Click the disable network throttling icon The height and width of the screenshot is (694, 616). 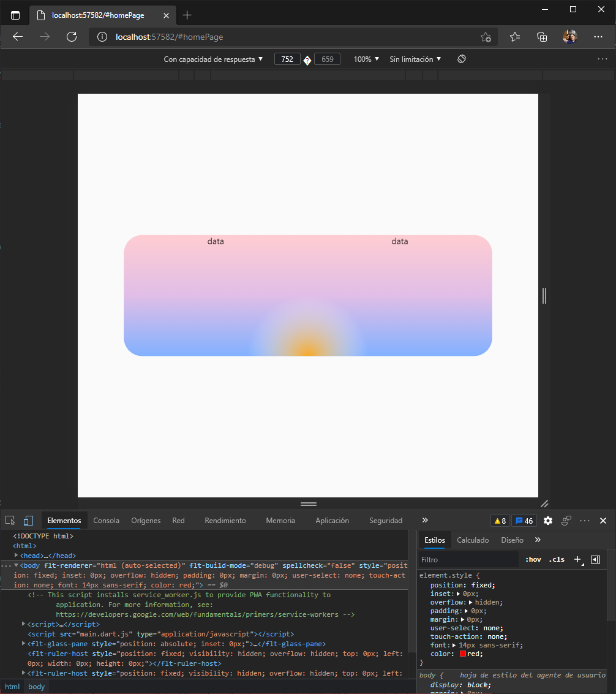pos(461,59)
